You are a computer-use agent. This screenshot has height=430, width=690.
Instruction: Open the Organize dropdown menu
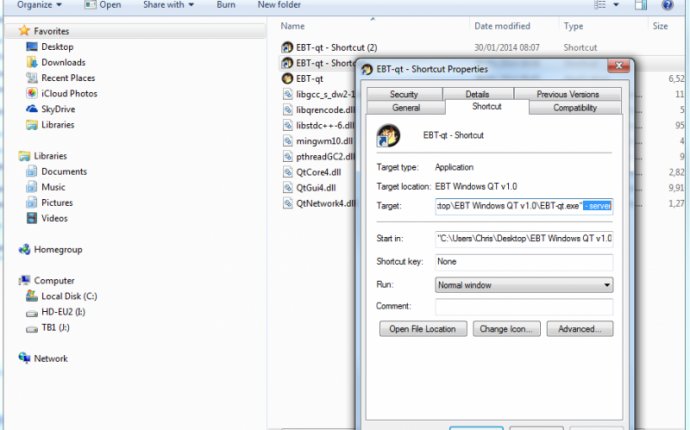tap(39, 5)
